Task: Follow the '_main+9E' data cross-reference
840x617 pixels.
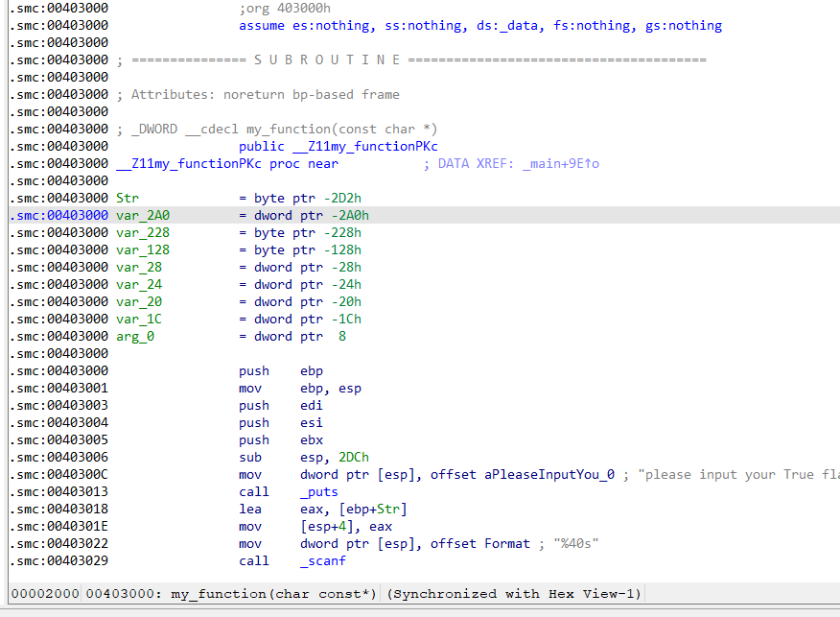Action: pyautogui.click(x=560, y=163)
